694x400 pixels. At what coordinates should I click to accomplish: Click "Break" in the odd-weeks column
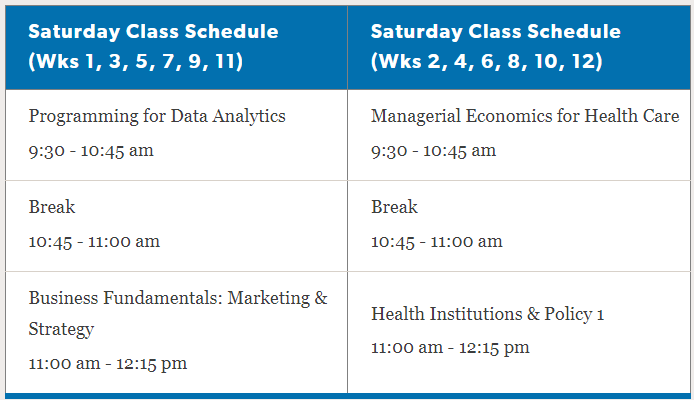click(52, 207)
